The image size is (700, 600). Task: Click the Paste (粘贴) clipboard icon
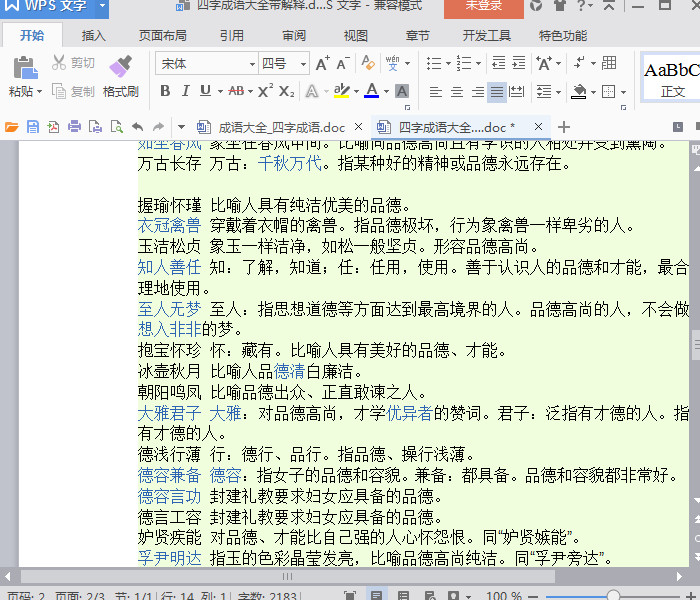25,68
